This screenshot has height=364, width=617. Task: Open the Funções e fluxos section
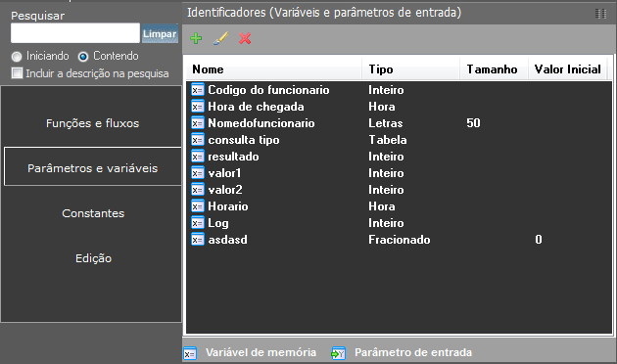(92, 123)
